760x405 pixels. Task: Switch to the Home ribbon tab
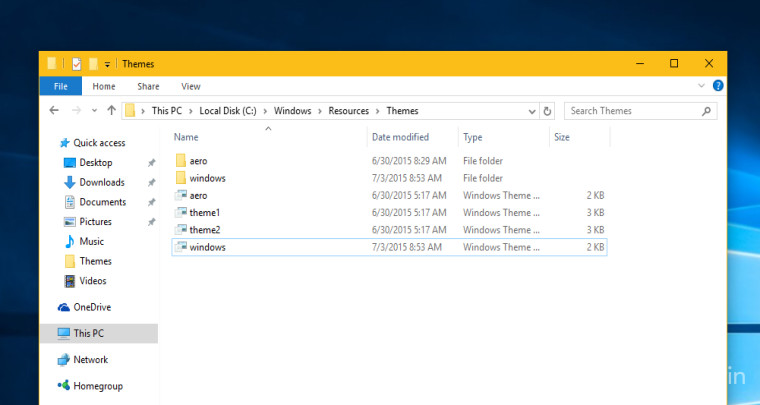(x=104, y=86)
